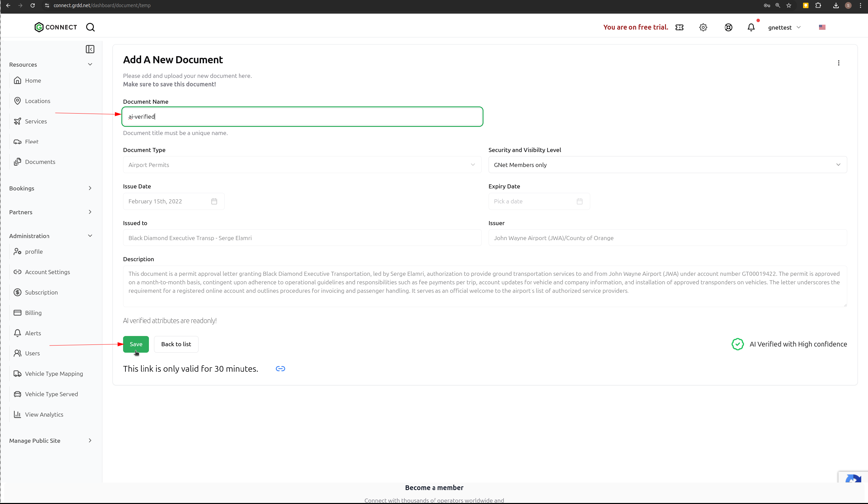
Task: Open Vehicle Type Mapping in sidebar
Action: pos(54,373)
